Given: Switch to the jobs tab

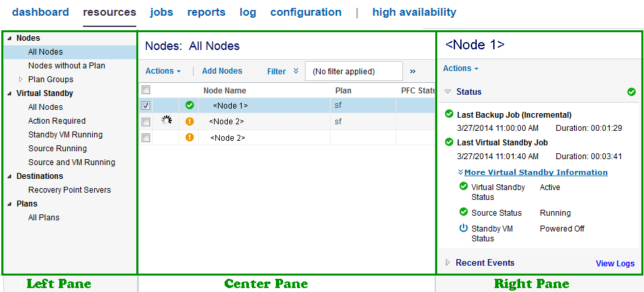Looking at the screenshot, I should 161,12.
